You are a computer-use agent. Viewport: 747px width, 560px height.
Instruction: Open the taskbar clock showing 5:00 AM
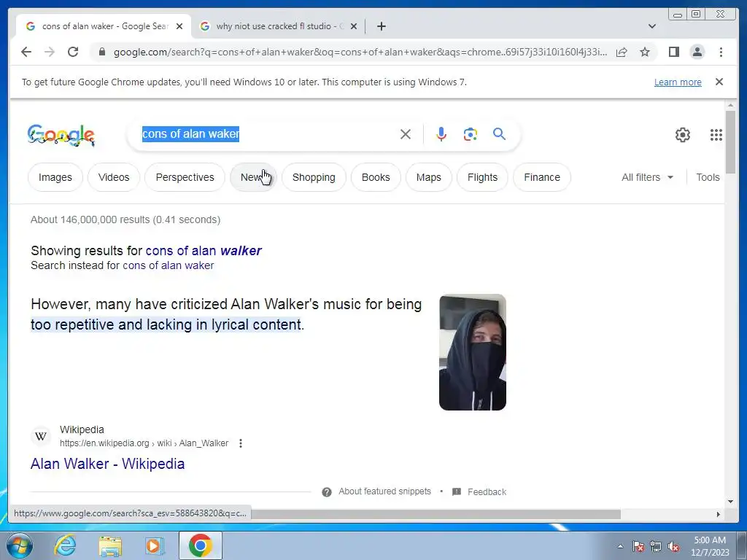[710, 546]
